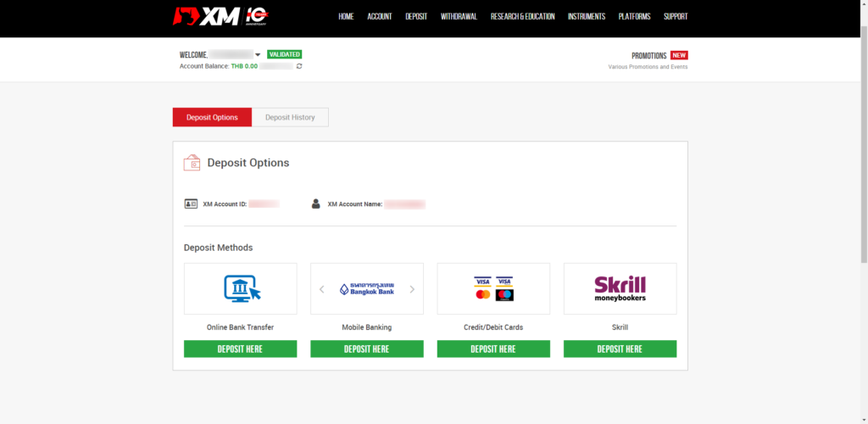Select the Bangkok Bank logo
The image size is (868, 424).
pyautogui.click(x=367, y=289)
